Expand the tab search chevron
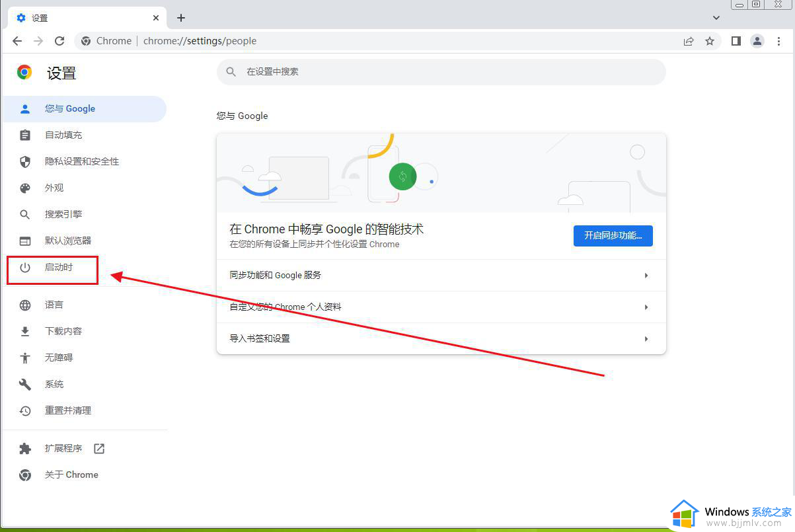This screenshot has width=795, height=532. 717,18
